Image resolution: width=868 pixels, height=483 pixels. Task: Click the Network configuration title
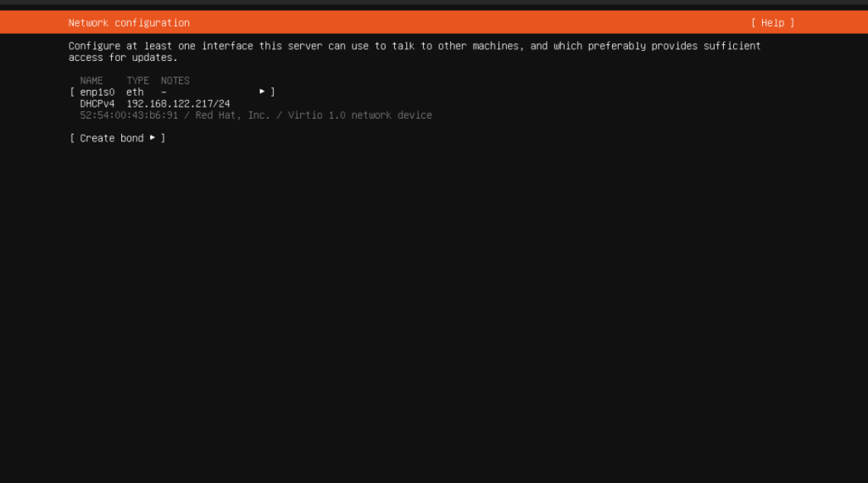click(x=129, y=23)
